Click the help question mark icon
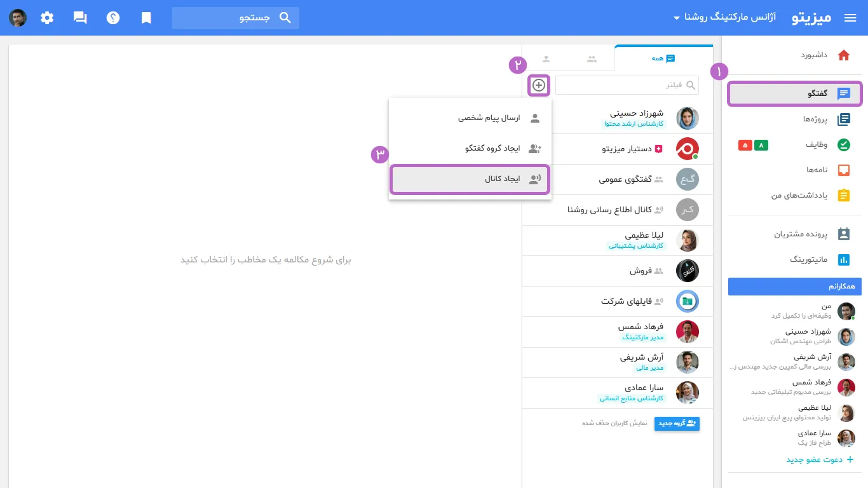The height and width of the screenshot is (488, 868). [x=113, y=18]
